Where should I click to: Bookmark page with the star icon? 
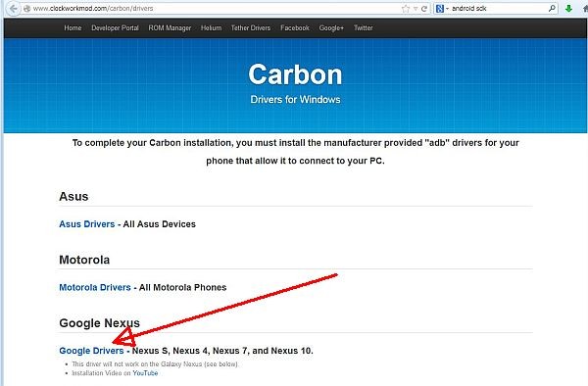click(x=406, y=8)
